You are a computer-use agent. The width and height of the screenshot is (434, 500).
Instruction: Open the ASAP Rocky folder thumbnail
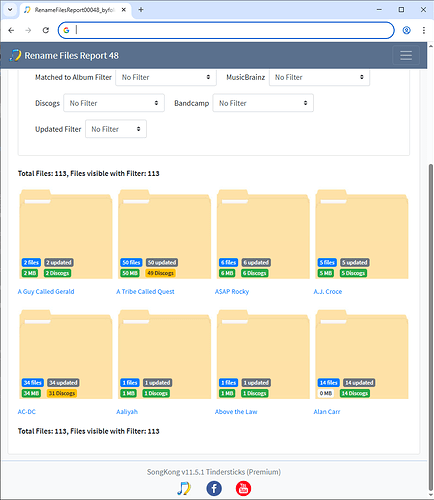tap(263, 234)
